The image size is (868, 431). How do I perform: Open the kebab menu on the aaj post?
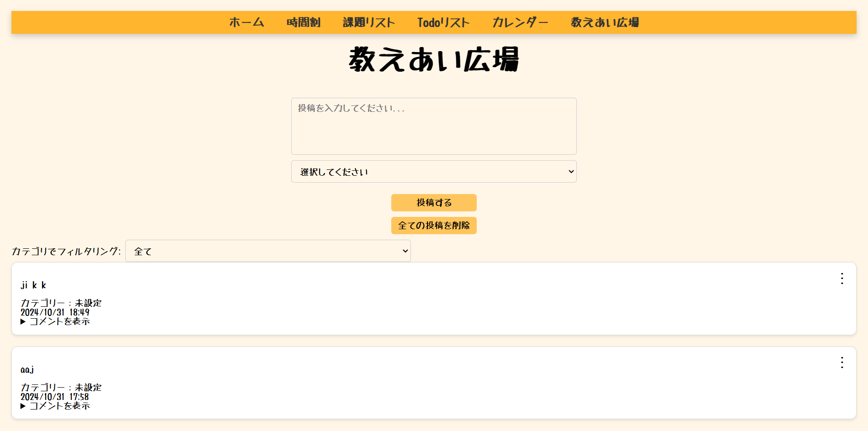(842, 363)
